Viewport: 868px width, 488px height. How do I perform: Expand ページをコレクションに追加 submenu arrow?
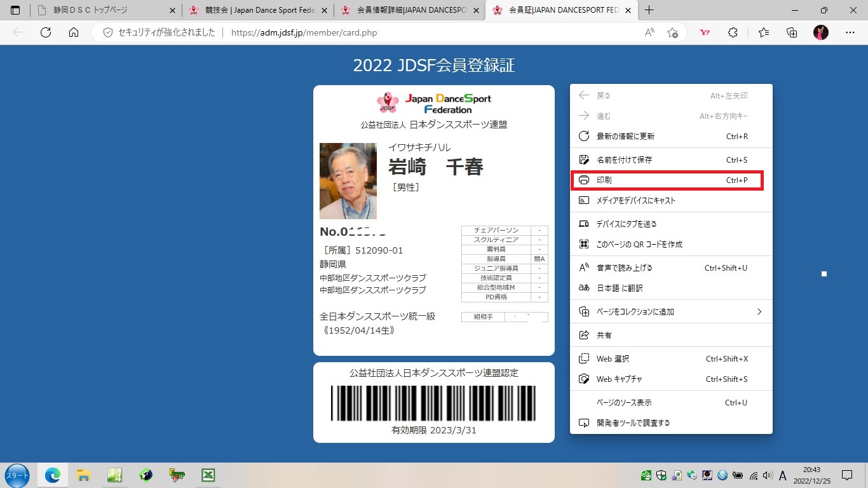tap(759, 311)
